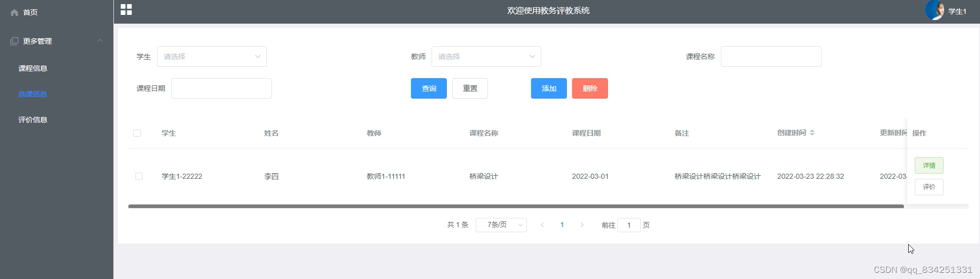Click the 桥梁设计 course name cell
This screenshot has height=279, width=980.
coord(484,176)
